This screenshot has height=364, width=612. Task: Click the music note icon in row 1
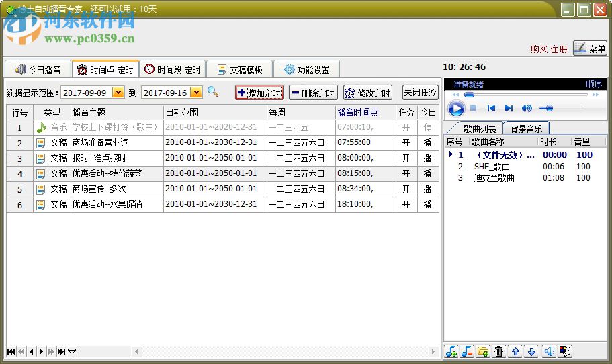40,127
